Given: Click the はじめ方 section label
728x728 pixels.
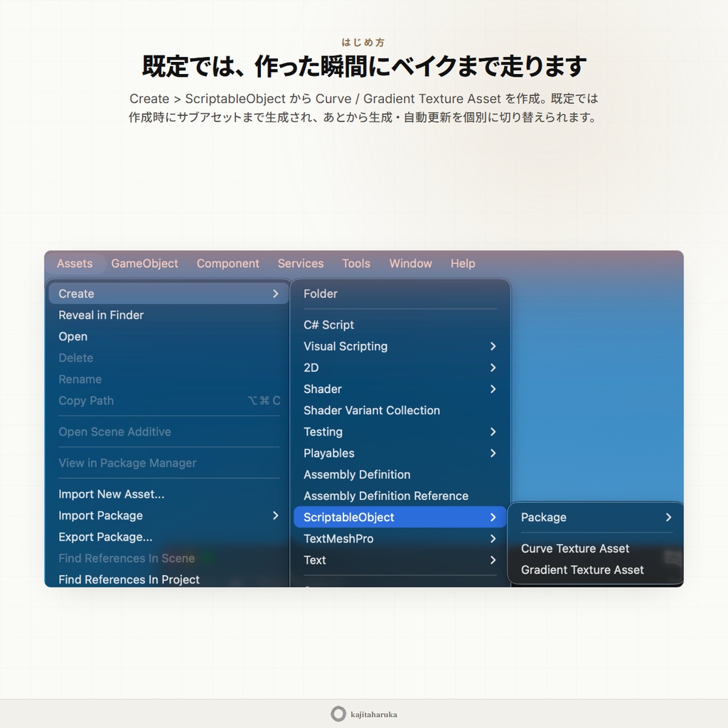Looking at the screenshot, I should [363, 42].
